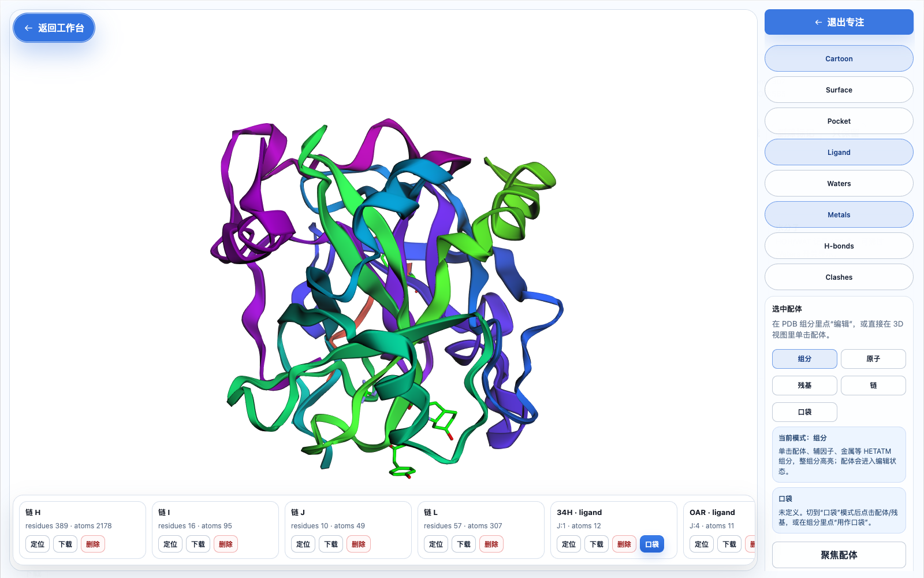Select 残基 selection mode
This screenshot has width=924, height=578.
tap(804, 386)
